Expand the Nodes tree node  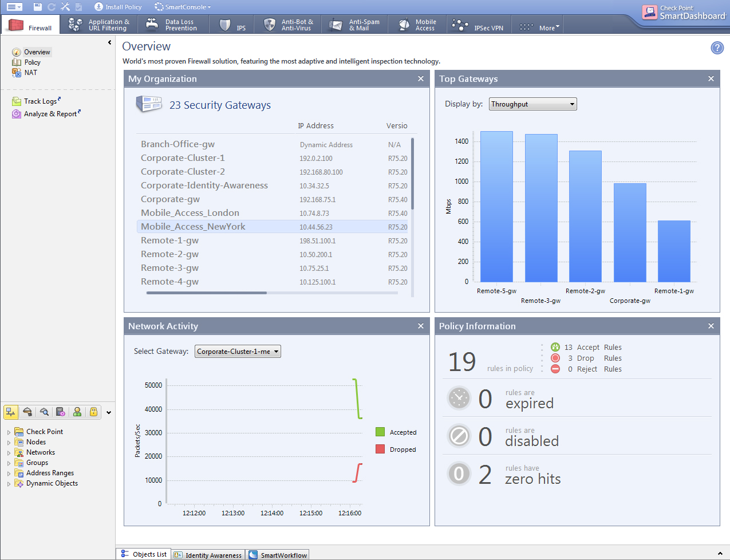[9, 443]
